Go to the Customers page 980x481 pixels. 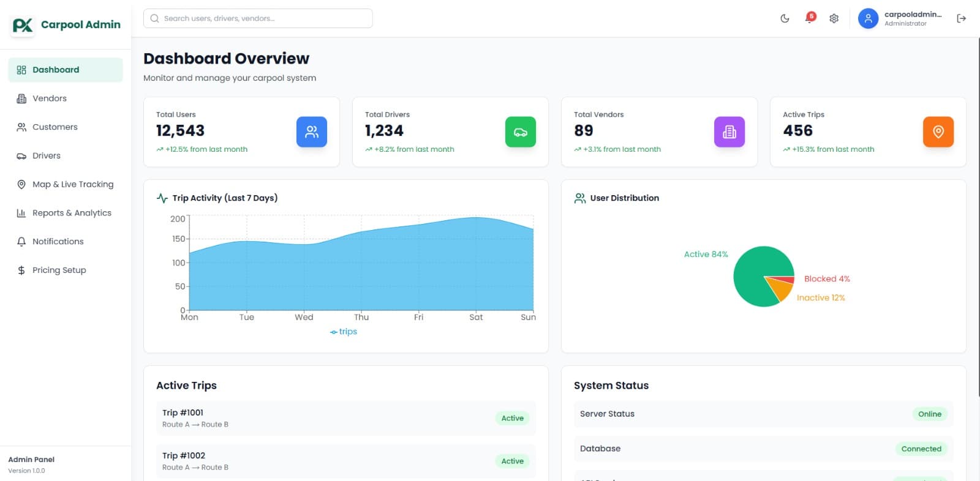pyautogui.click(x=66, y=127)
